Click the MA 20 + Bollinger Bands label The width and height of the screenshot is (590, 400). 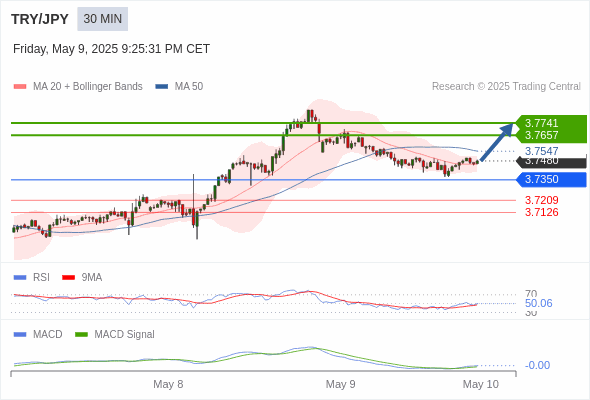(88, 87)
